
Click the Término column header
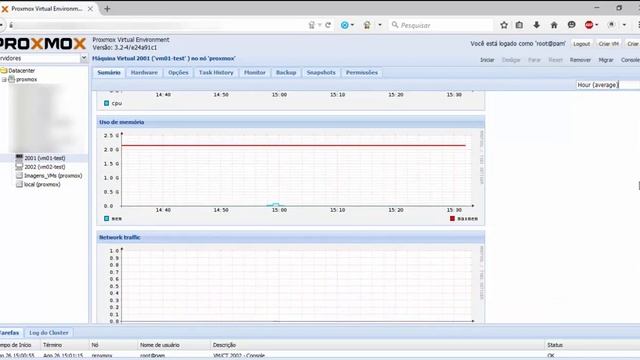click(x=65, y=345)
